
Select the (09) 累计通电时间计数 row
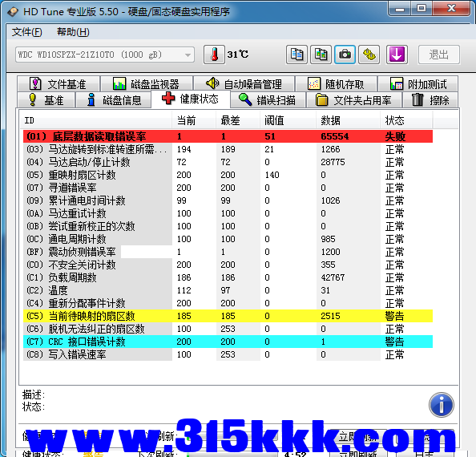click(228, 200)
